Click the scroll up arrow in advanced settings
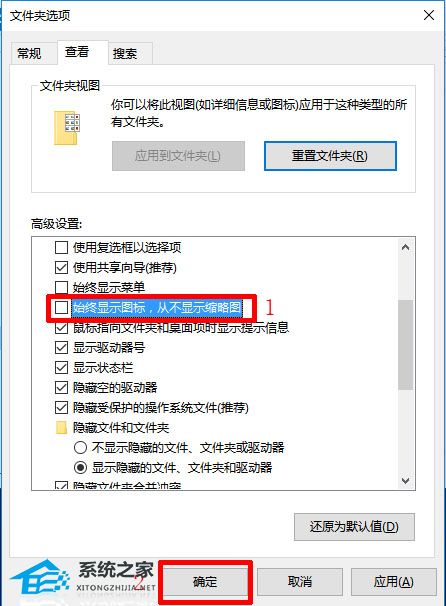 [405, 247]
